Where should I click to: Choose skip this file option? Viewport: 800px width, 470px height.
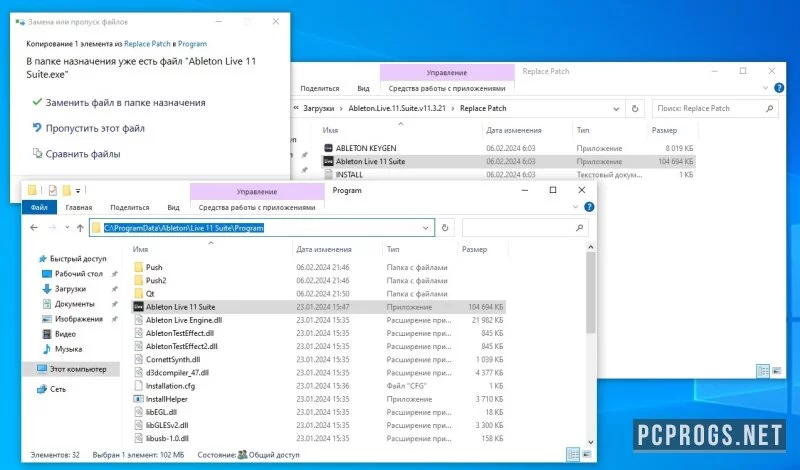click(x=88, y=128)
